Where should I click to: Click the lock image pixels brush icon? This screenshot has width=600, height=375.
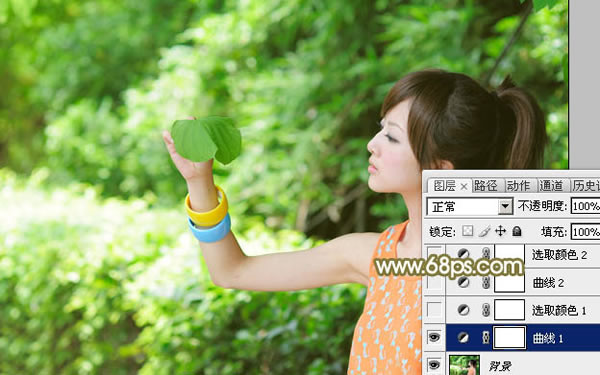pyautogui.click(x=484, y=231)
